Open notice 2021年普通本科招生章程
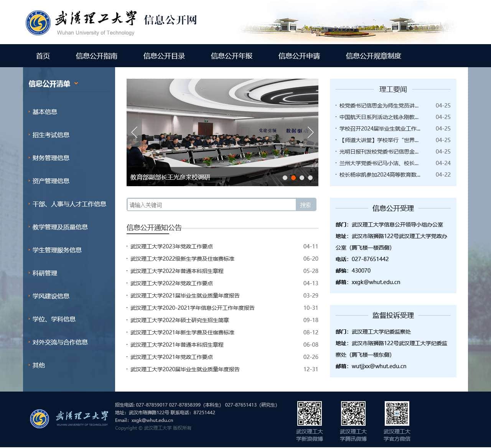The height and width of the screenshot is (448, 491). pyautogui.click(x=177, y=345)
